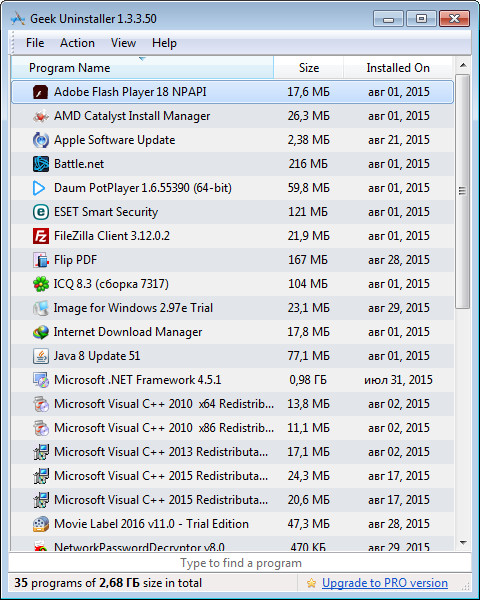
Task: Click the Image for Windows icon
Action: (41, 308)
